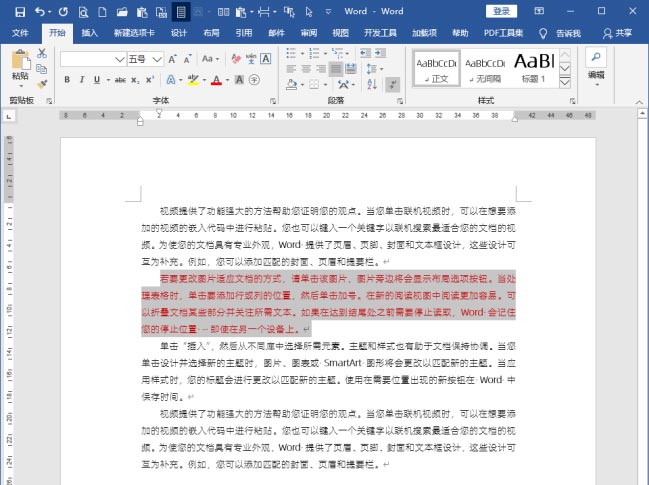This screenshot has height=485, width=649.
Task: Cut the selected text with scissors icon
Action: 42,53
